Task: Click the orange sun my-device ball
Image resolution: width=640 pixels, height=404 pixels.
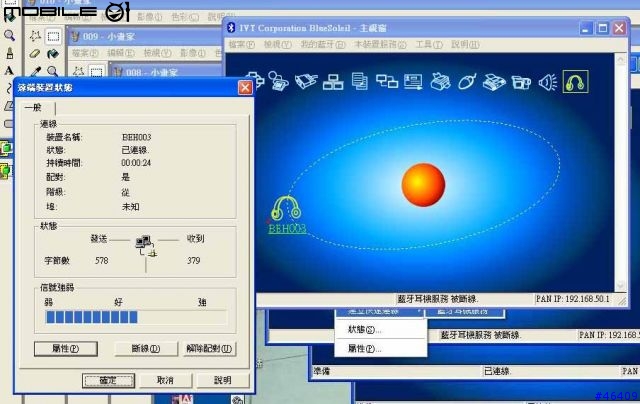Action: pos(423,185)
